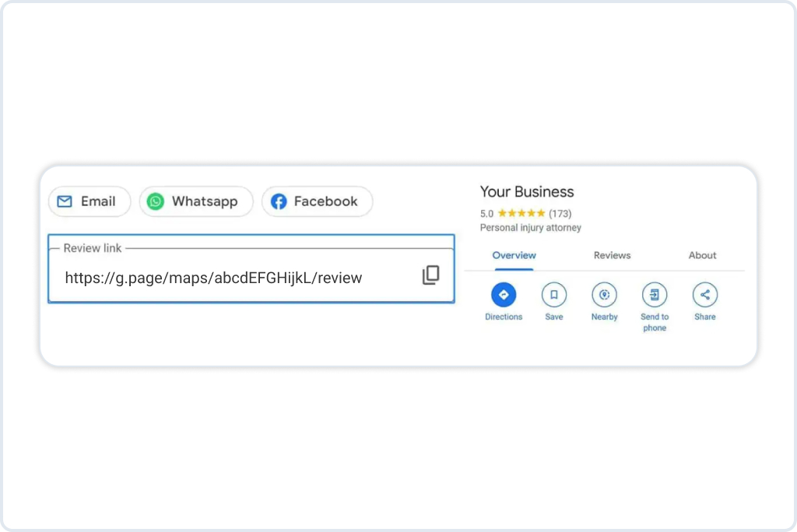Share via the Facebook button label
The width and height of the screenshot is (797, 532).
326,201
